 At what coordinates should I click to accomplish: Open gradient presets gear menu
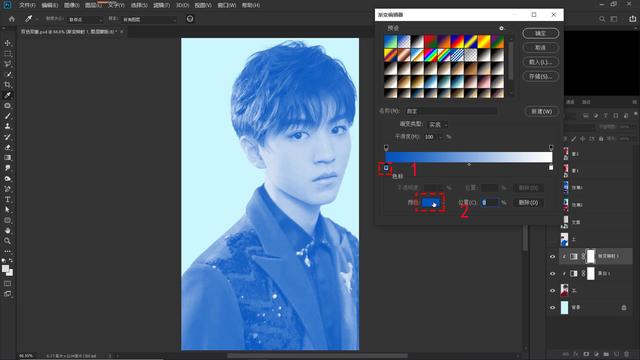[501, 28]
